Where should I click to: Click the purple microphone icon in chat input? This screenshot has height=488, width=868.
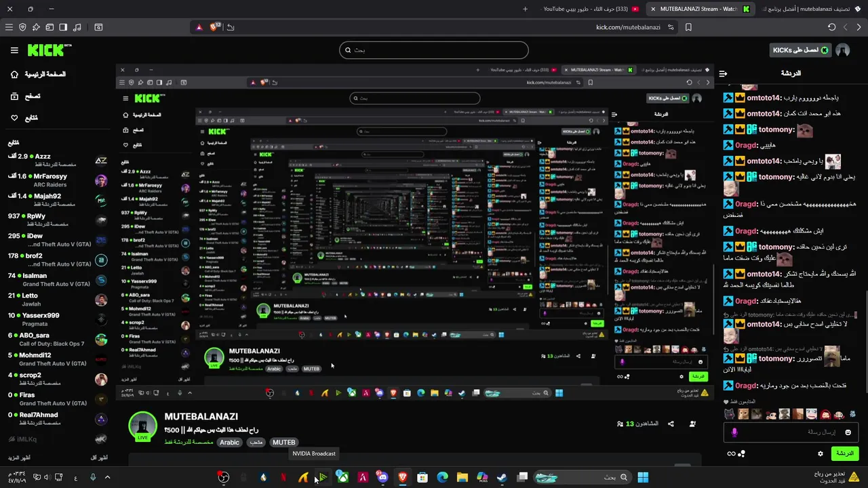(734, 432)
